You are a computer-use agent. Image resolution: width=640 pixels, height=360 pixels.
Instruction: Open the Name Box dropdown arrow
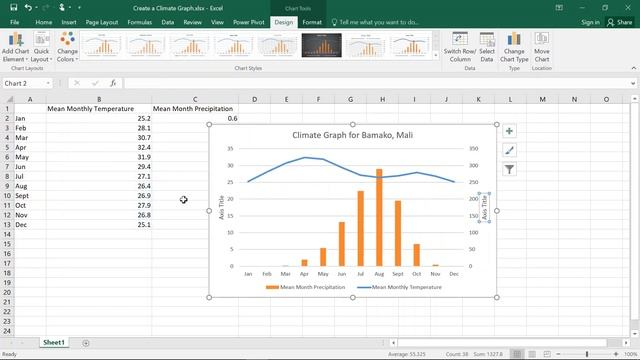coord(48,83)
